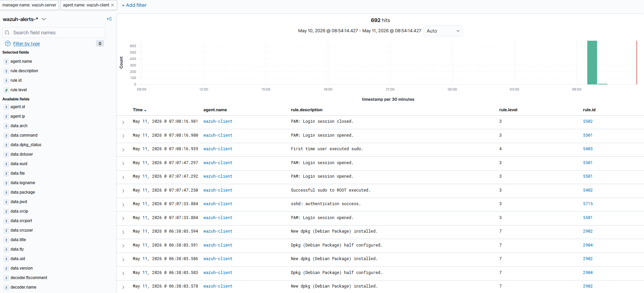Open rule 5403 link
The image size is (644, 293).
(588, 149)
